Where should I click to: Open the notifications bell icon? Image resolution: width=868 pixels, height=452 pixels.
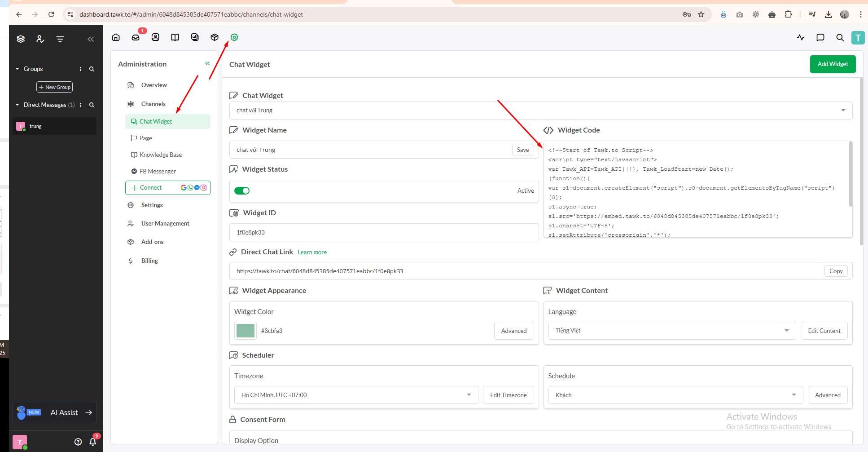pos(93,442)
